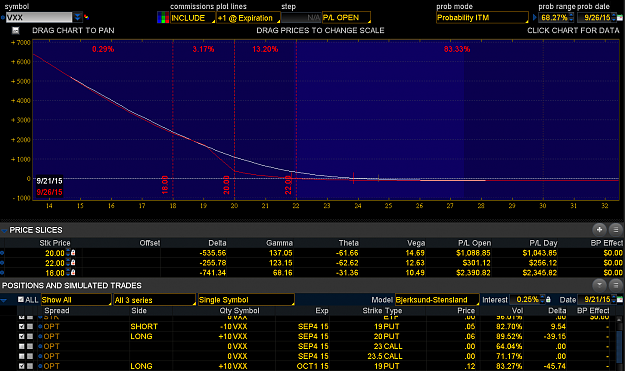This screenshot has width=625, height=371.
Task: Click the $2,390.82 P/L Open value
Action: click(x=474, y=273)
